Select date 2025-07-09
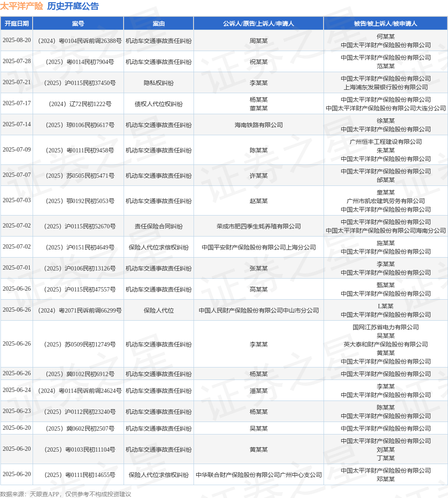 17,149
